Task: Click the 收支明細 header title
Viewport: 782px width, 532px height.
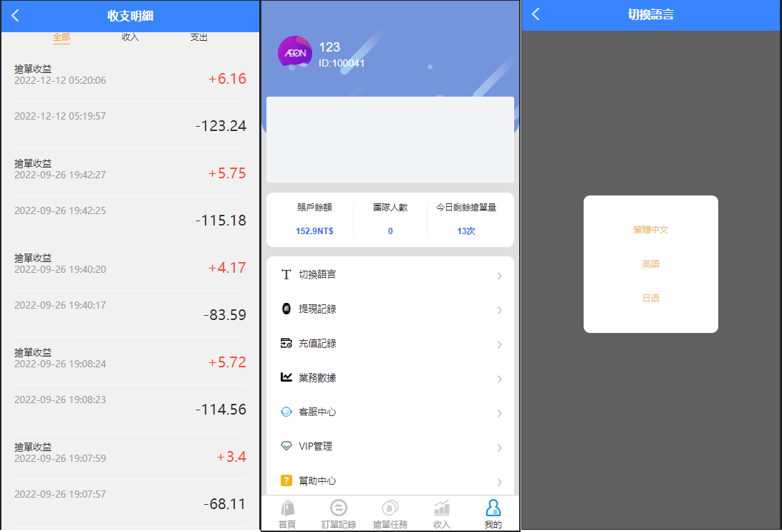Action: coord(130,16)
